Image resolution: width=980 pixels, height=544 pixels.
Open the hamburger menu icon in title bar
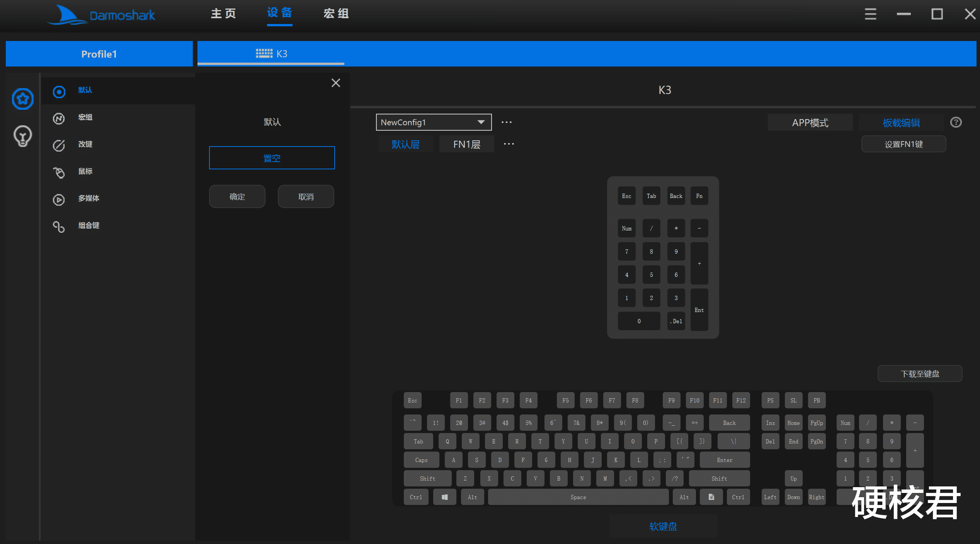pyautogui.click(x=870, y=14)
